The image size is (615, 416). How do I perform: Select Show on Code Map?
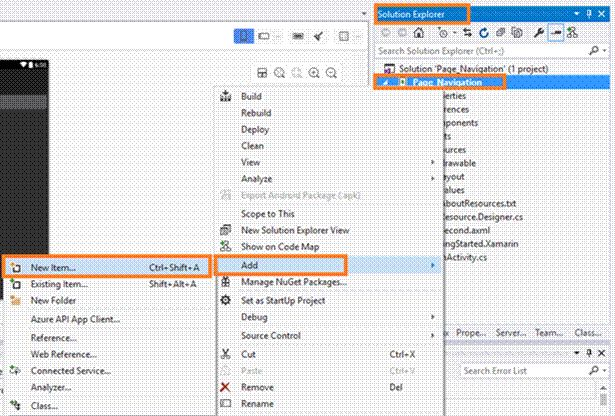pyautogui.click(x=330, y=247)
